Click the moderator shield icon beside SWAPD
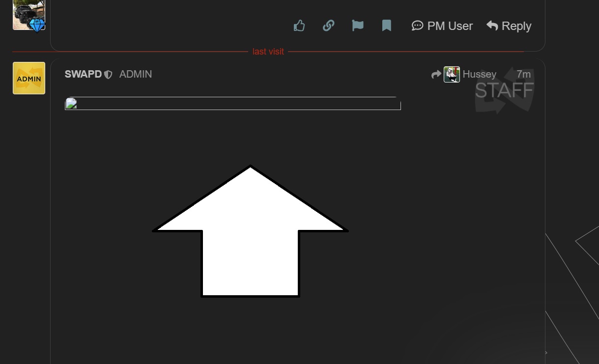The height and width of the screenshot is (364, 599). pyautogui.click(x=108, y=75)
